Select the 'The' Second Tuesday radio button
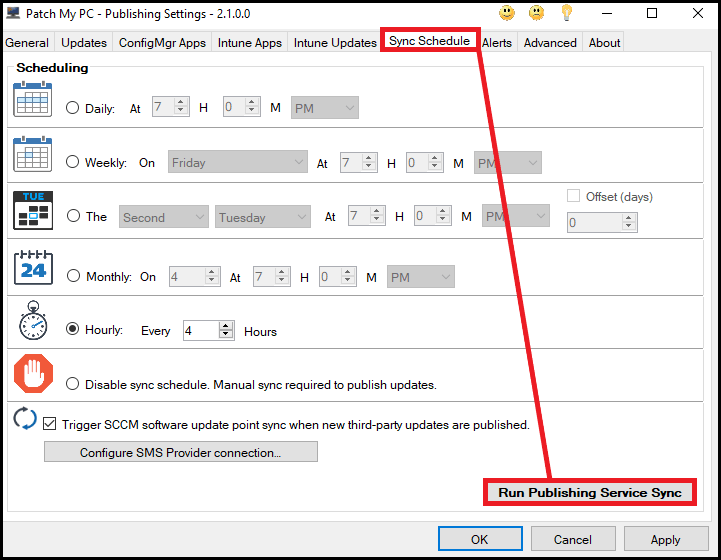The image size is (721, 560). pyautogui.click(x=73, y=216)
